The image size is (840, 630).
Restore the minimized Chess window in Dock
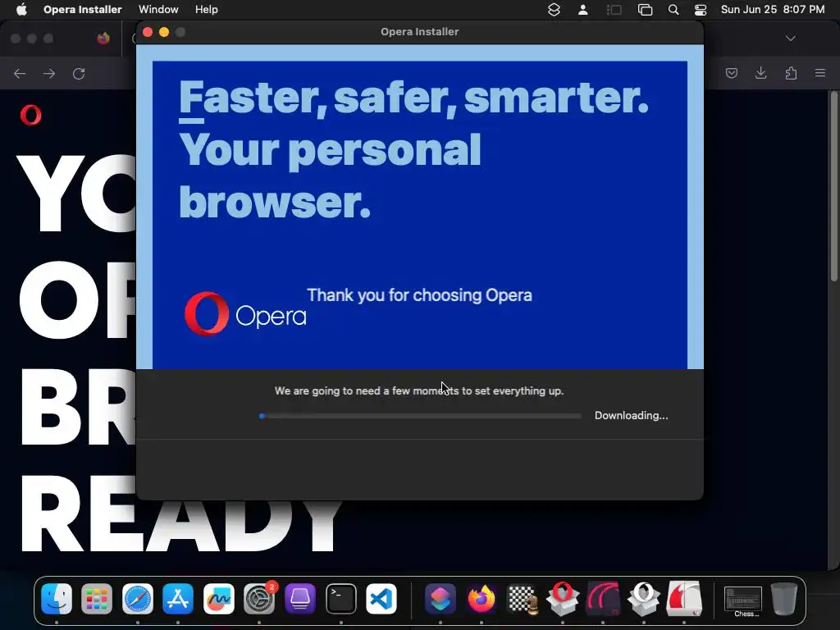click(x=743, y=600)
